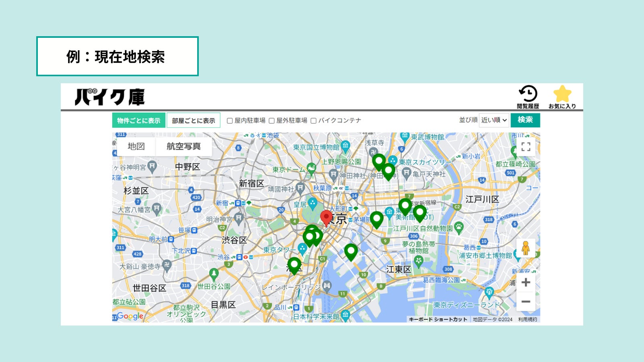
Task: Click the 夢の島熱帯植物館 garden icon
Action: tap(419, 261)
